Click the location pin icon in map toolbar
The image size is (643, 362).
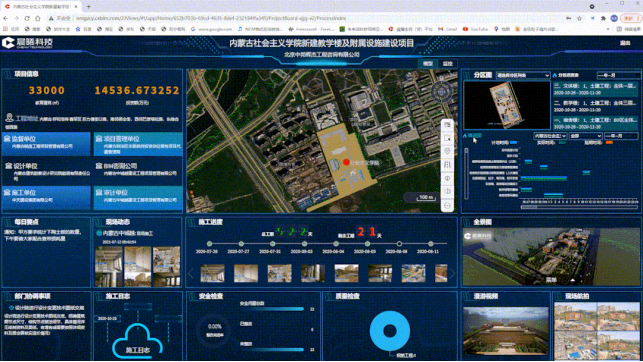click(x=447, y=151)
